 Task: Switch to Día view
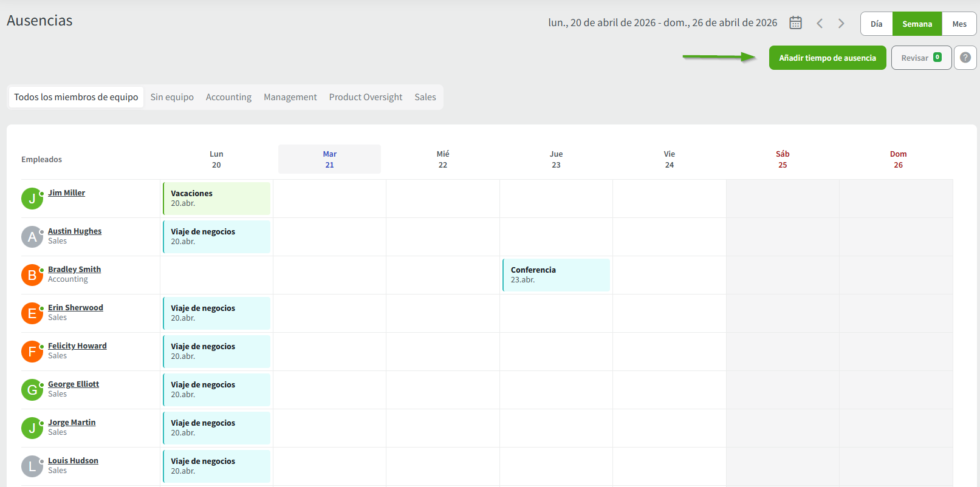(x=876, y=24)
